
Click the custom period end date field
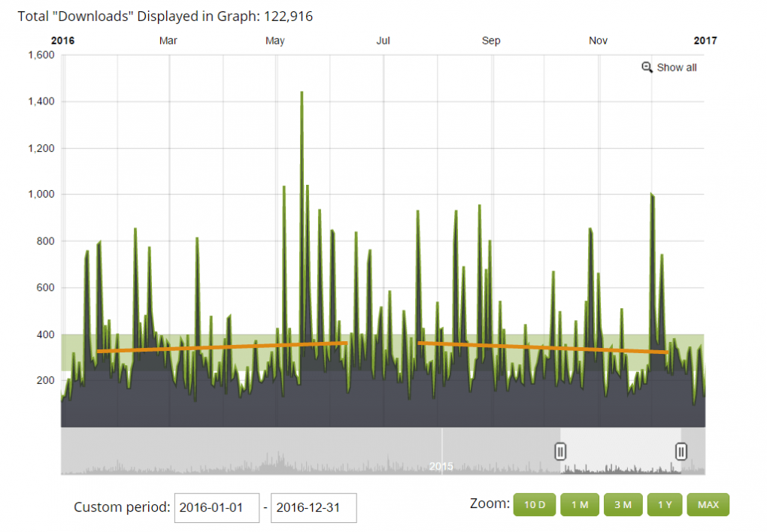[x=314, y=508]
